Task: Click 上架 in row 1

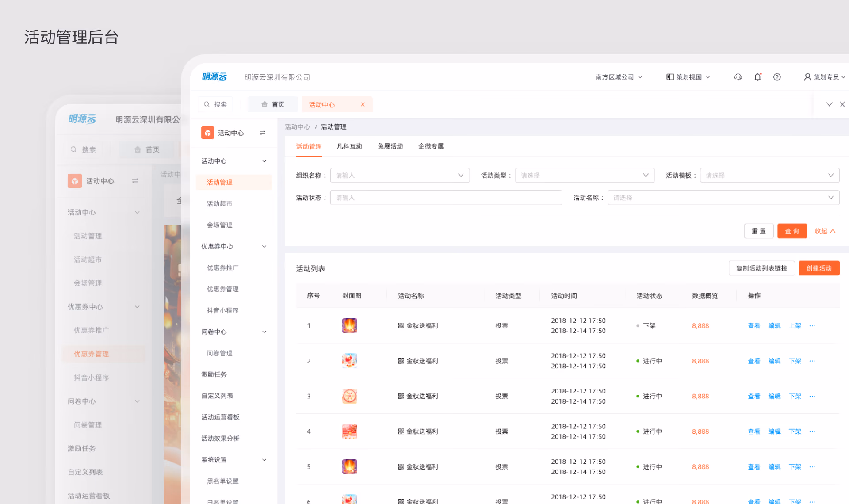Action: (795, 326)
